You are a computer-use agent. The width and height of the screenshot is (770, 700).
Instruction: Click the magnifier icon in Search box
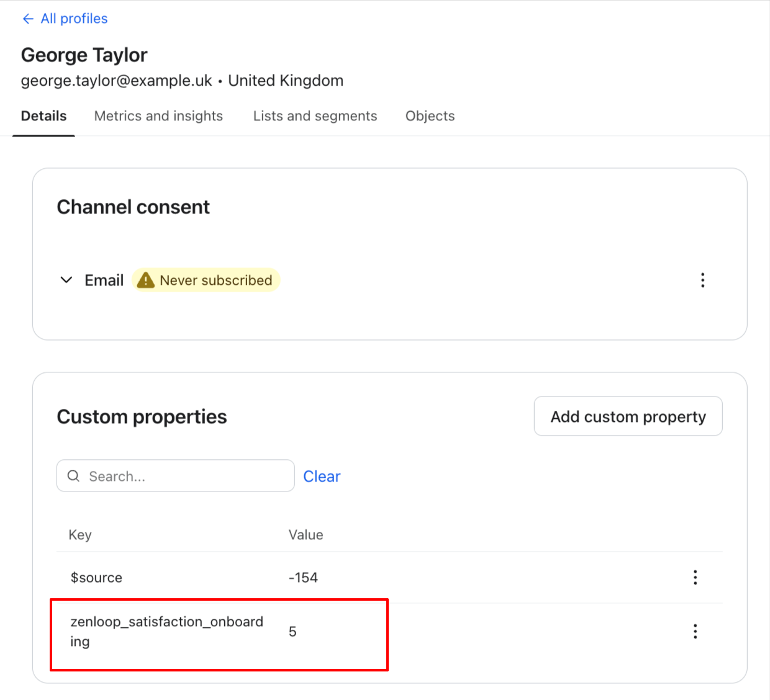[x=73, y=476]
